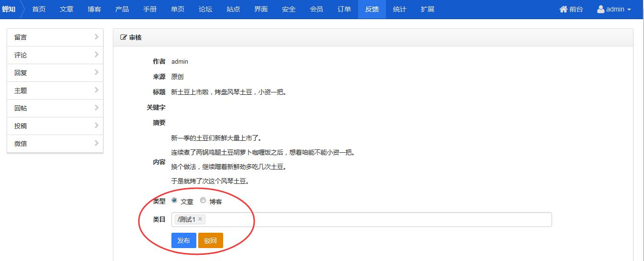Go to the 博客 top menu

(94, 9)
